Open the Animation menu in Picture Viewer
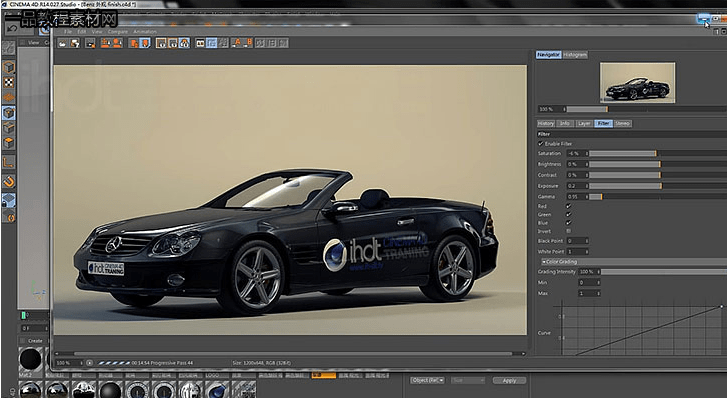The height and width of the screenshot is (398, 727). click(145, 32)
